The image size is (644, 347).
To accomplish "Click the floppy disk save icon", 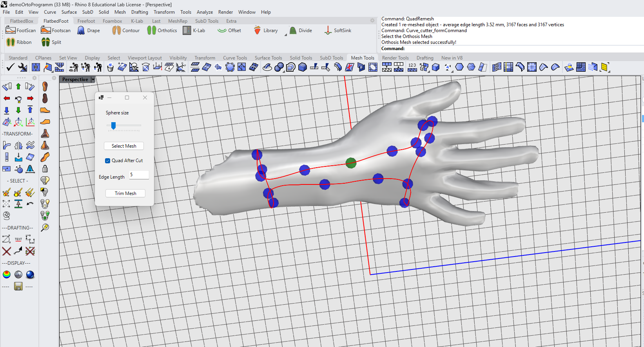I will click(18, 286).
